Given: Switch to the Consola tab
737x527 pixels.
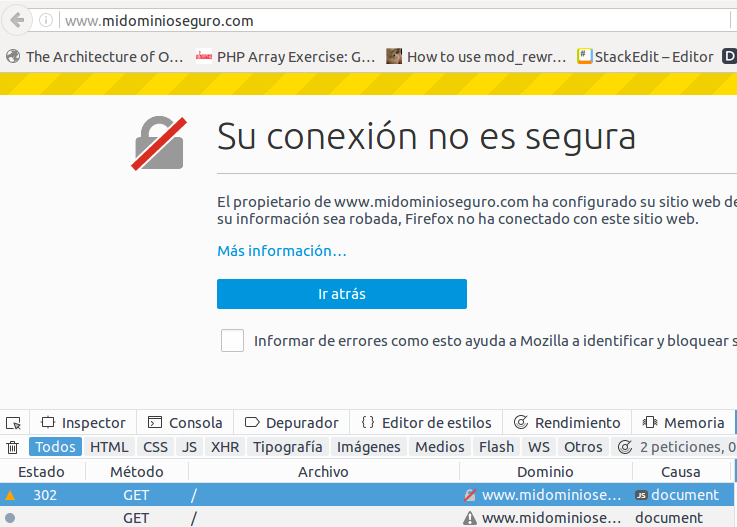Looking at the screenshot, I should tap(185, 423).
